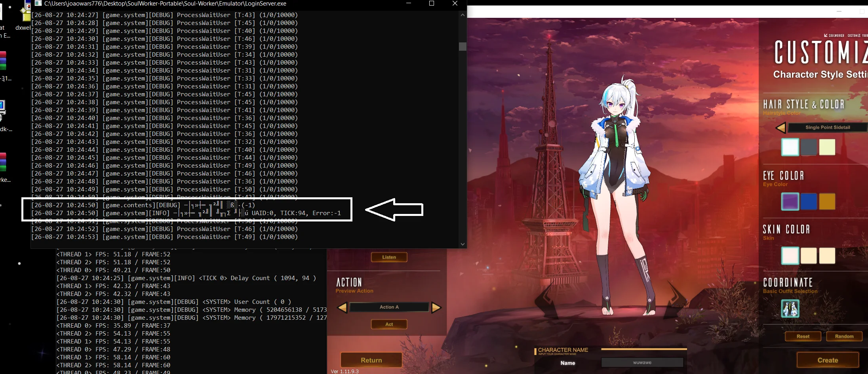Screen dimensions: 868x374
Task: Click the Return button
Action: [371, 360]
